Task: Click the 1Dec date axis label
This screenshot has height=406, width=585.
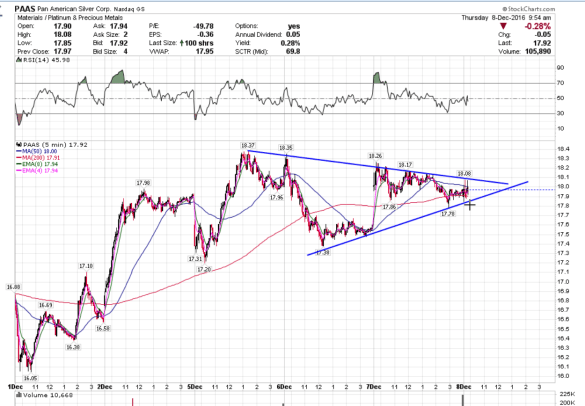Action: click(x=15, y=387)
